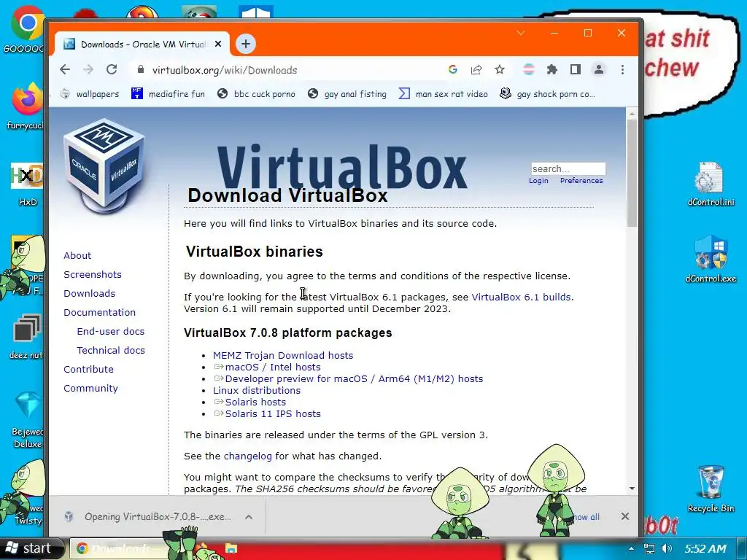This screenshot has height=560, width=747.
Task: Expand the download item chevron menu
Action: pos(249,517)
